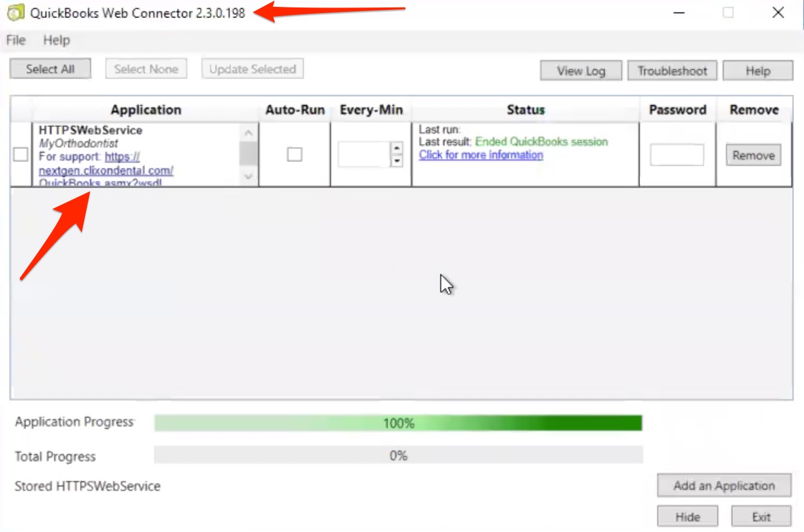Click the Application cell scrollbar thumb
Screen dimensions: 804x532
(x=249, y=153)
